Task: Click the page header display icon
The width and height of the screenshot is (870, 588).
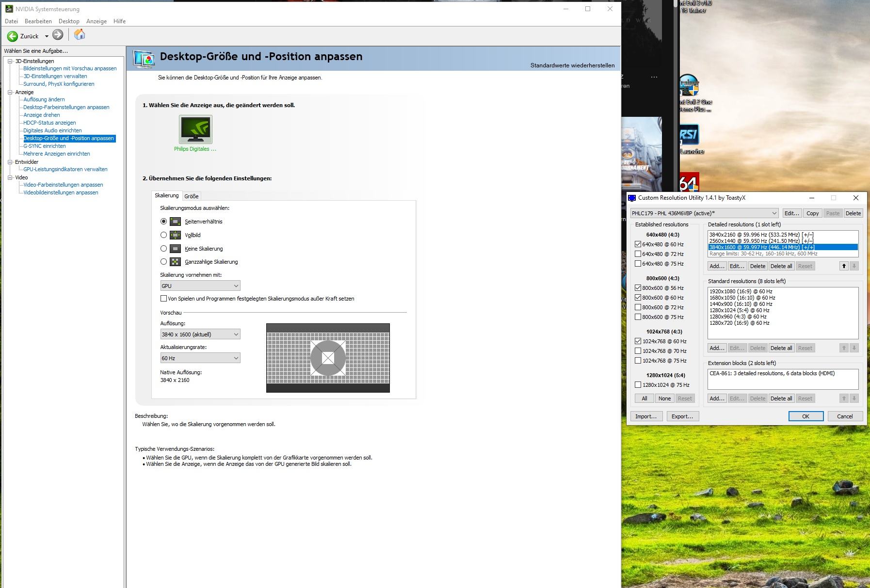Action: [x=144, y=59]
